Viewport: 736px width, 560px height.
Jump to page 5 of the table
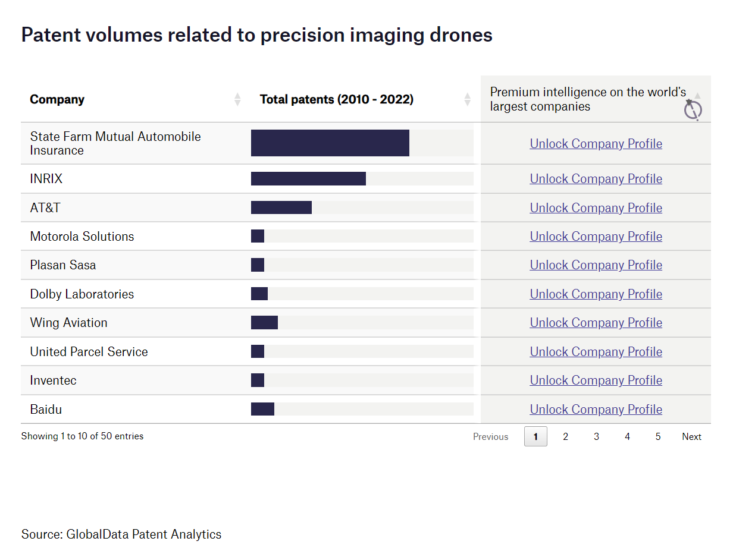click(x=657, y=436)
